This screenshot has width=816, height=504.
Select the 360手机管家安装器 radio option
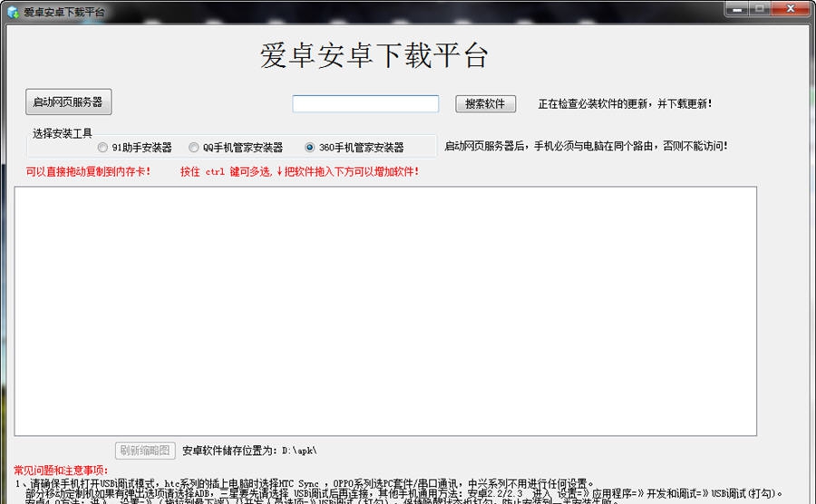pyautogui.click(x=355, y=148)
